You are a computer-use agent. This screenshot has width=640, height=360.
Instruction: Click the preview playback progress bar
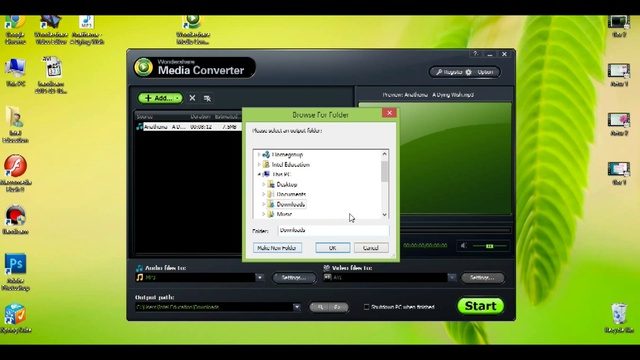point(456,230)
